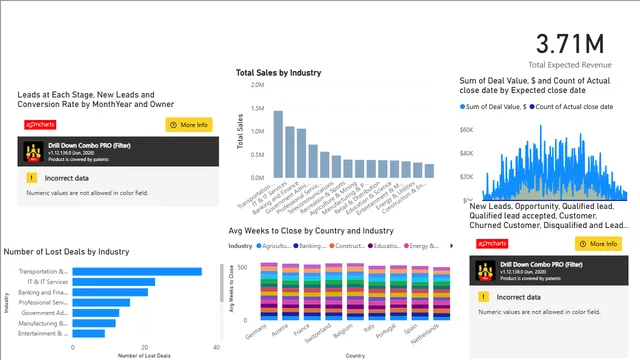Click the Leads at Each Stage visual title
This screenshot has height=360, width=640.
[96, 99]
